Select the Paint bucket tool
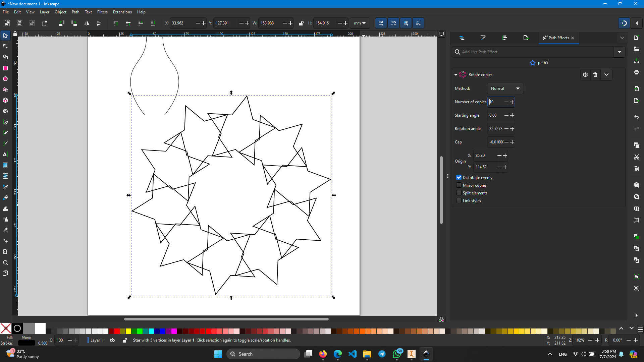Viewport: 644px width, 362px height. (5, 197)
